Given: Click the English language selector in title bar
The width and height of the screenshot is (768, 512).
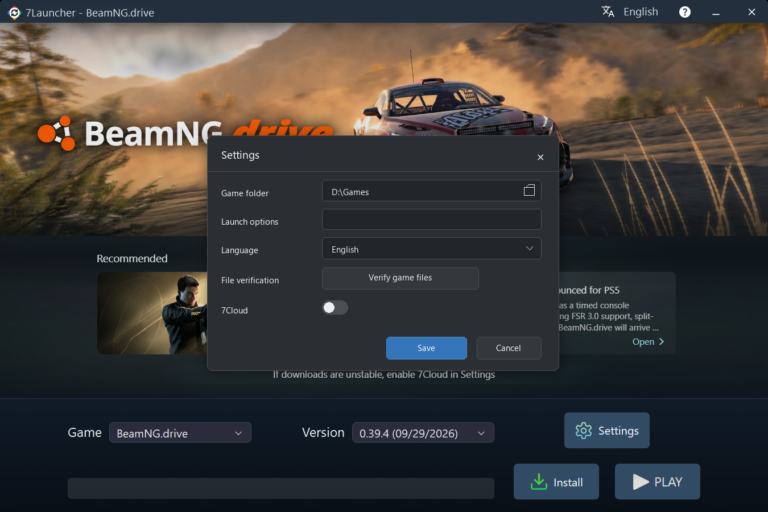Looking at the screenshot, I should click(x=641, y=12).
